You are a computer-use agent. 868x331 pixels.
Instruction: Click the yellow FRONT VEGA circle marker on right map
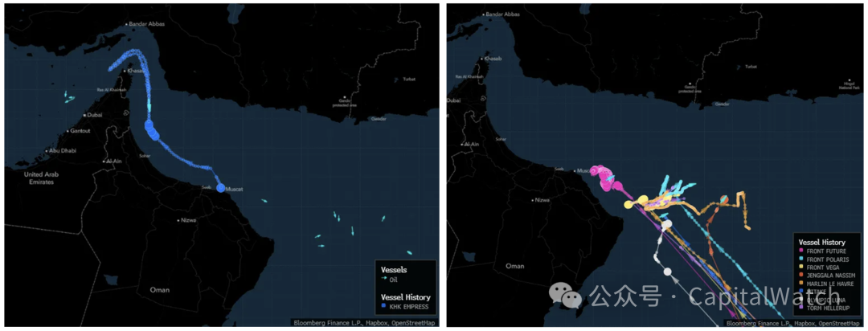[628, 205]
